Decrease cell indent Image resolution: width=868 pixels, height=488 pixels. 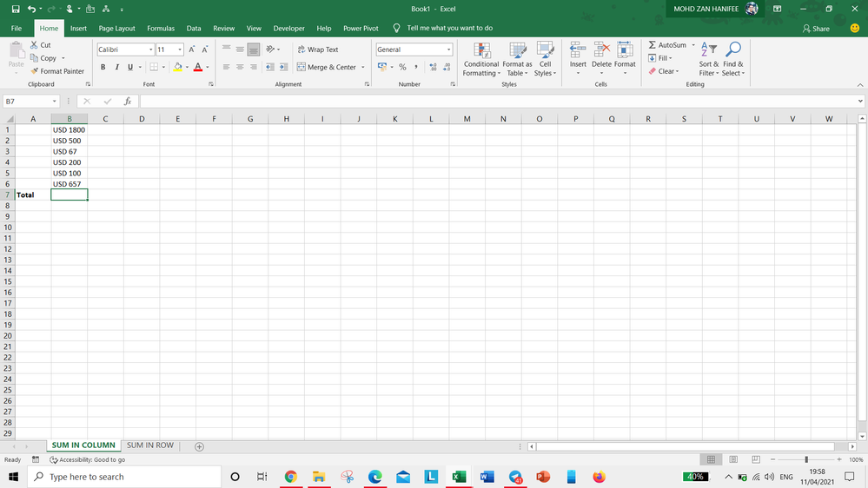(269, 67)
